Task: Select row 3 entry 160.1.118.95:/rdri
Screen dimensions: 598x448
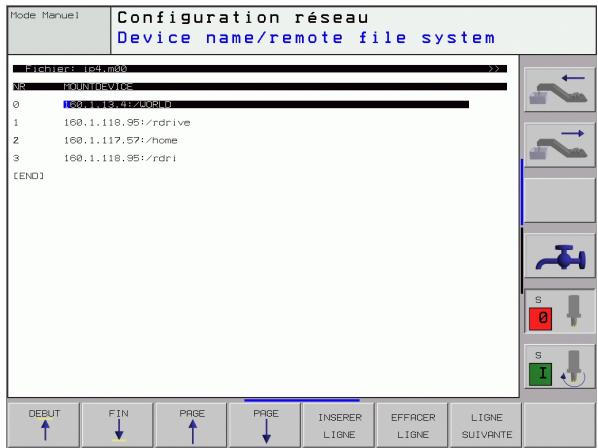Action: click(x=120, y=158)
